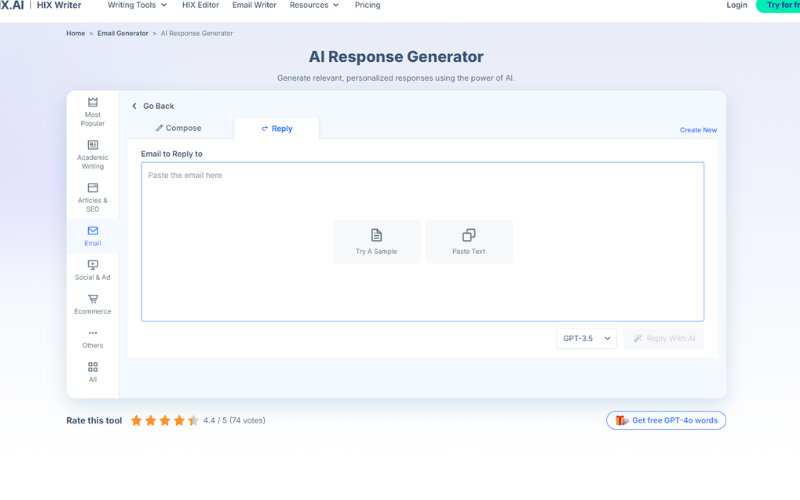Viewport: 800px width, 500px height.
Task: Click the Create New link
Action: pyautogui.click(x=698, y=130)
